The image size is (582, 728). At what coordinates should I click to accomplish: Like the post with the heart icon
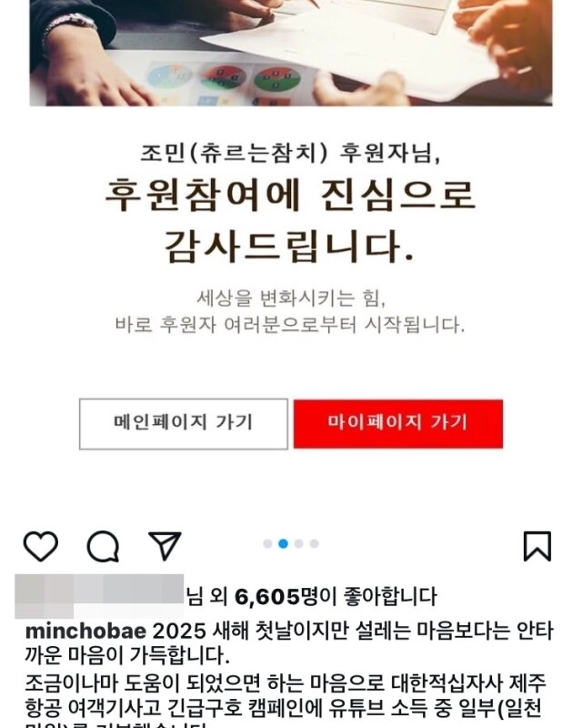tap(41, 546)
